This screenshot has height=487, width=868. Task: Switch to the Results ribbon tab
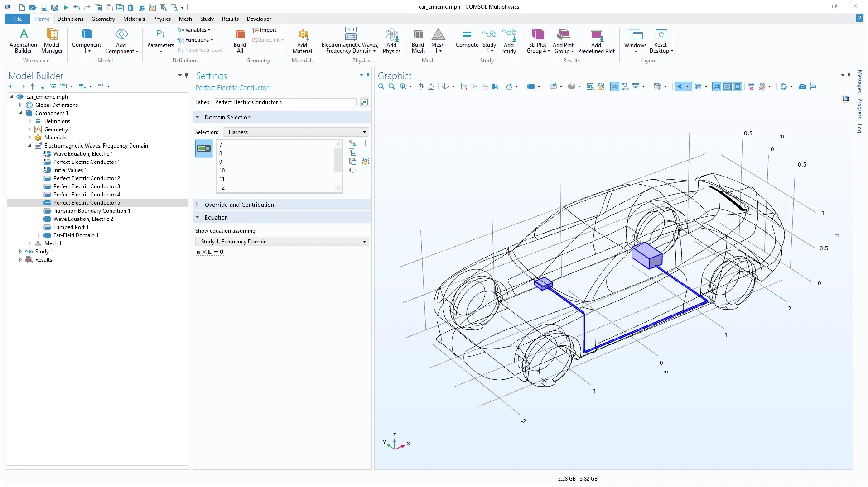[230, 19]
